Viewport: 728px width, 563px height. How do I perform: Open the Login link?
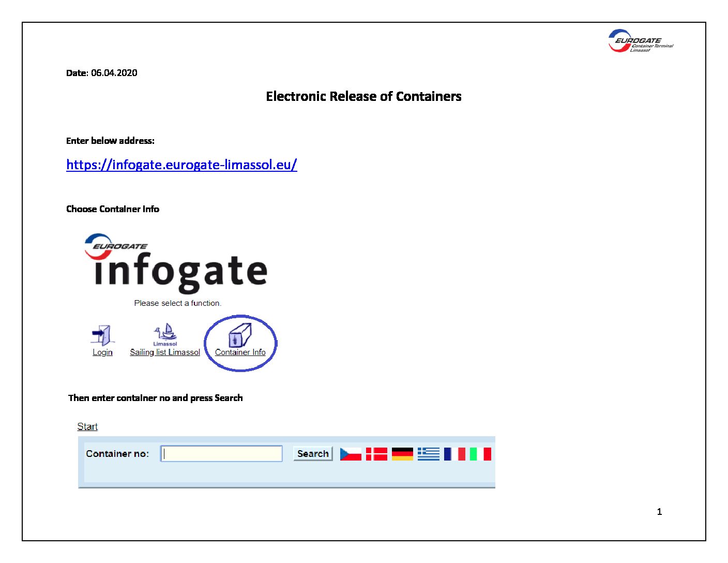pos(102,352)
